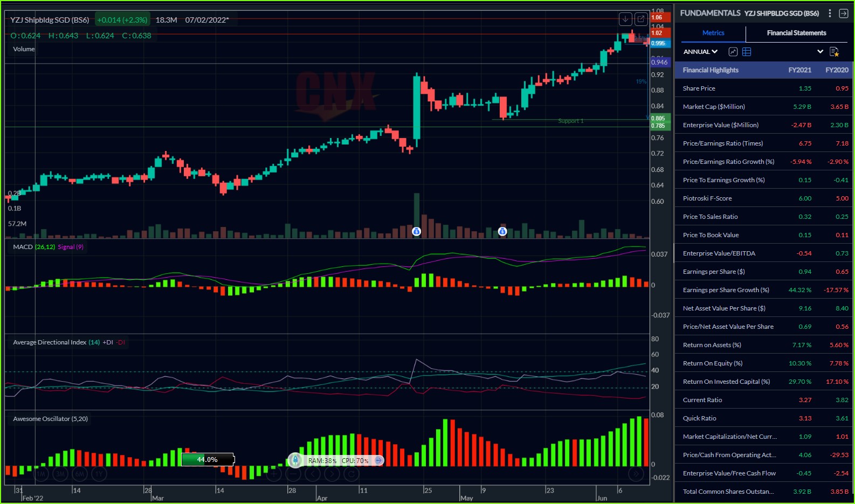Image resolution: width=855 pixels, height=504 pixels.
Task: Select the Market Cap ($Million) row
Action: point(764,107)
